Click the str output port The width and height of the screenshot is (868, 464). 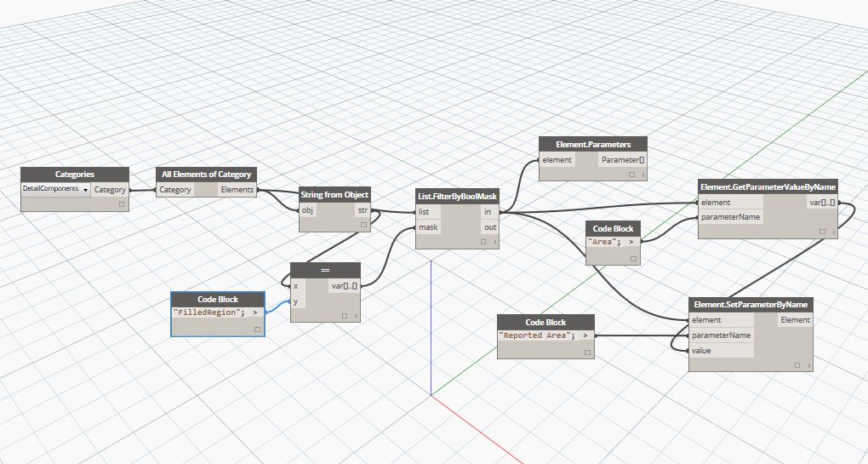tap(363, 210)
